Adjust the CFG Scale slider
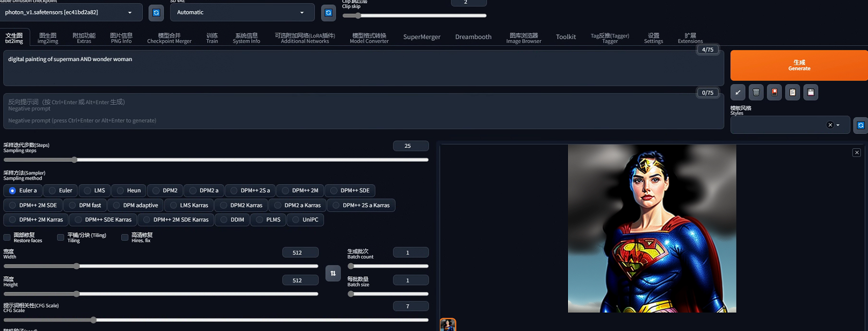The height and width of the screenshot is (331, 868). click(216, 320)
